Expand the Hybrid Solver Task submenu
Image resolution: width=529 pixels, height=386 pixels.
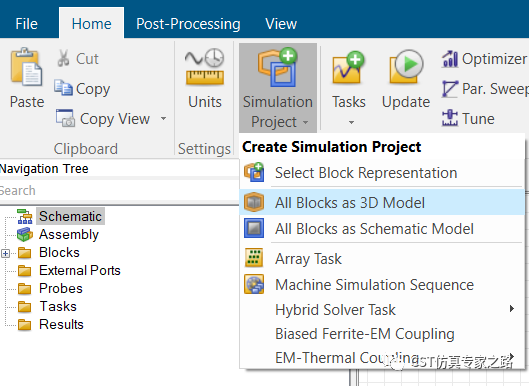click(512, 309)
